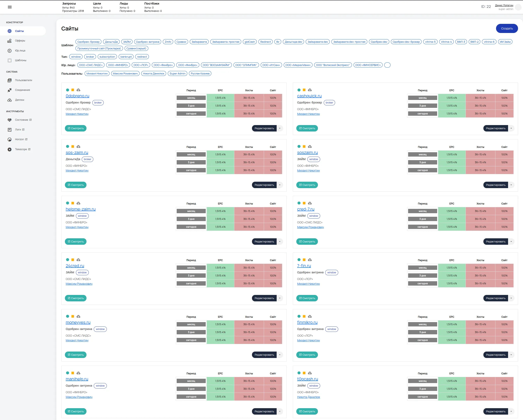Open the Состояние heartbeat tool

pyautogui.click(x=21, y=120)
